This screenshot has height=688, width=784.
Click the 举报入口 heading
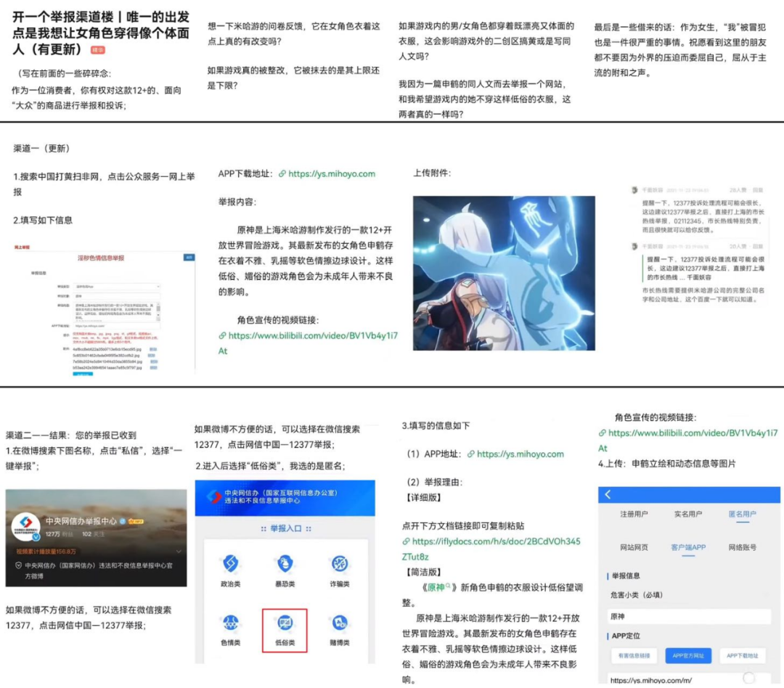(x=285, y=528)
